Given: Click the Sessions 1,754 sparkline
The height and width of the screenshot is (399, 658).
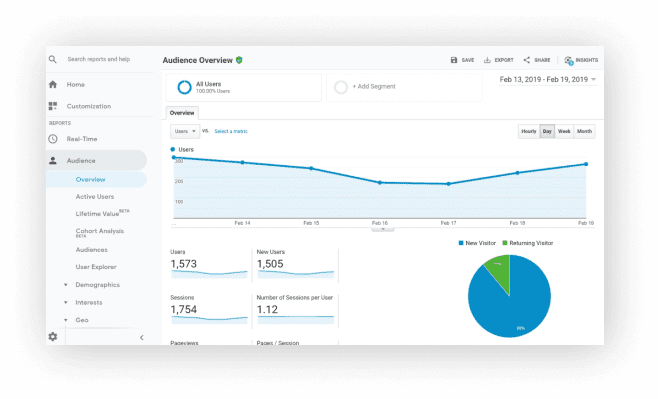Looking at the screenshot, I should [x=209, y=320].
